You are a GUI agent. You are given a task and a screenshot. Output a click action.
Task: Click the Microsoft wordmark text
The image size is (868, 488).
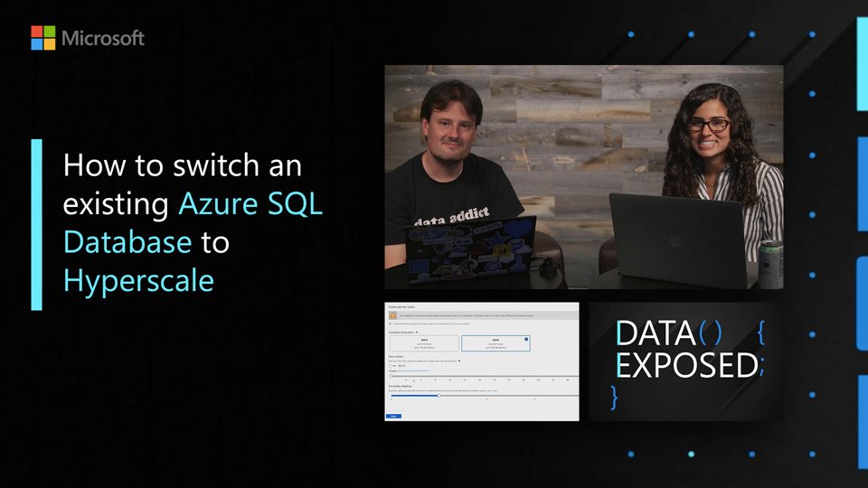point(103,38)
